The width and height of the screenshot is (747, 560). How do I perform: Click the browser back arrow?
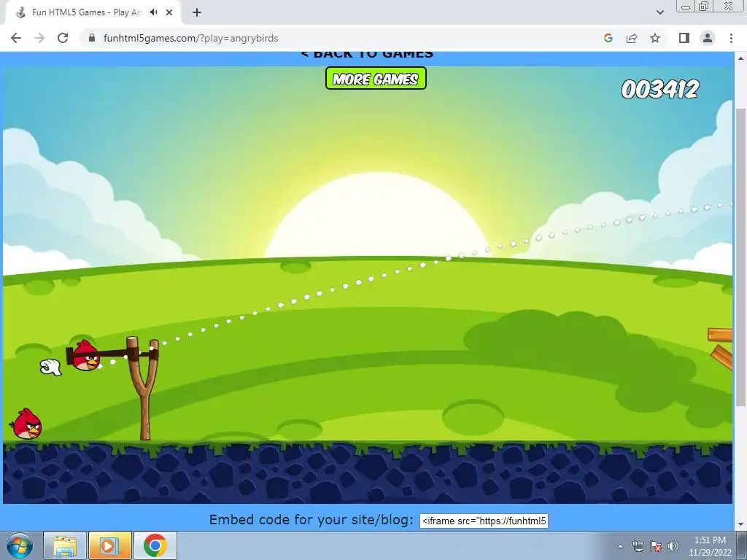pos(16,38)
